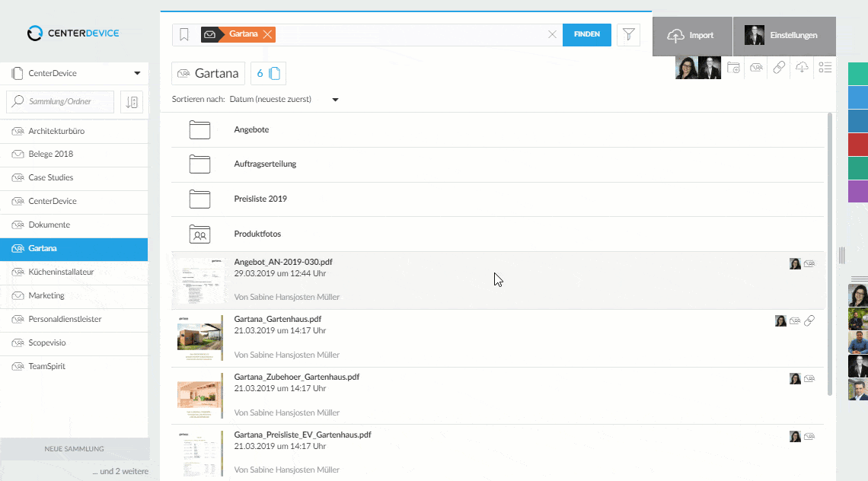The image size is (868, 481).
Task: Click the right side panel drag handle
Action: point(842,255)
